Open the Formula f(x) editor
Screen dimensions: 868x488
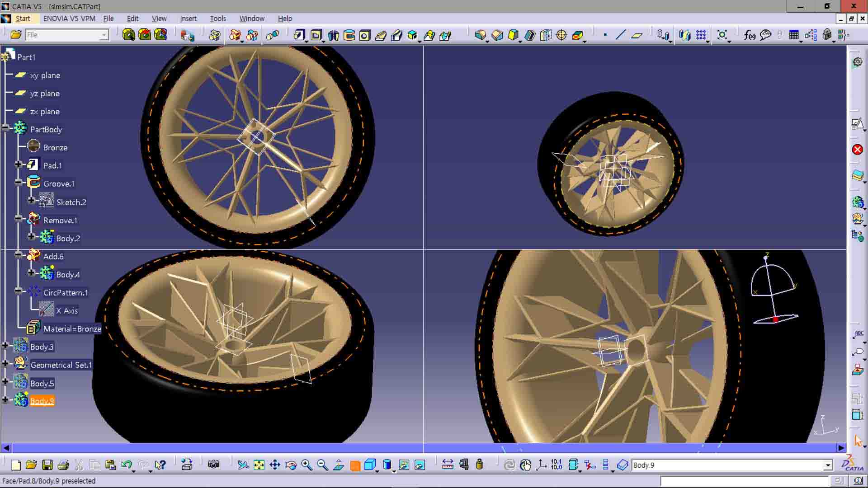[x=749, y=35]
